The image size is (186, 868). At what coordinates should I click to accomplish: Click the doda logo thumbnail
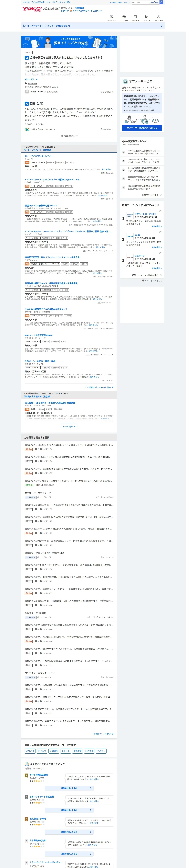pyautogui.click(x=130, y=236)
